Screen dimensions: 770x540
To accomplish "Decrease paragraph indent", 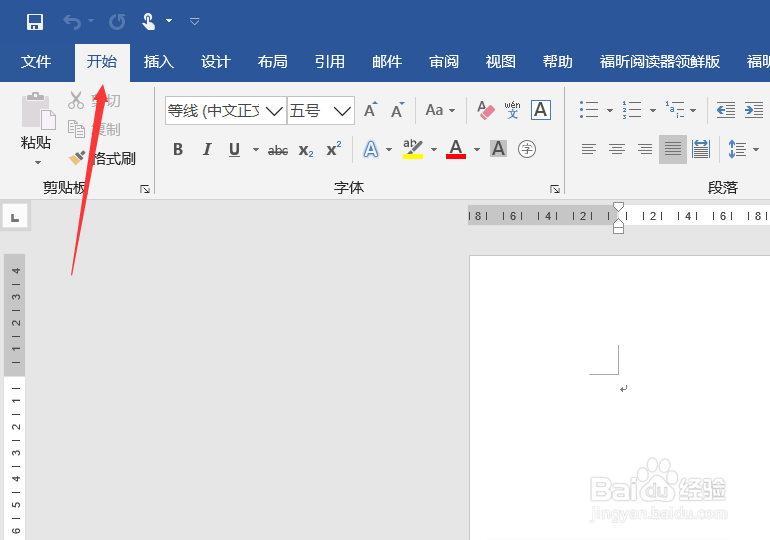I will [725, 110].
